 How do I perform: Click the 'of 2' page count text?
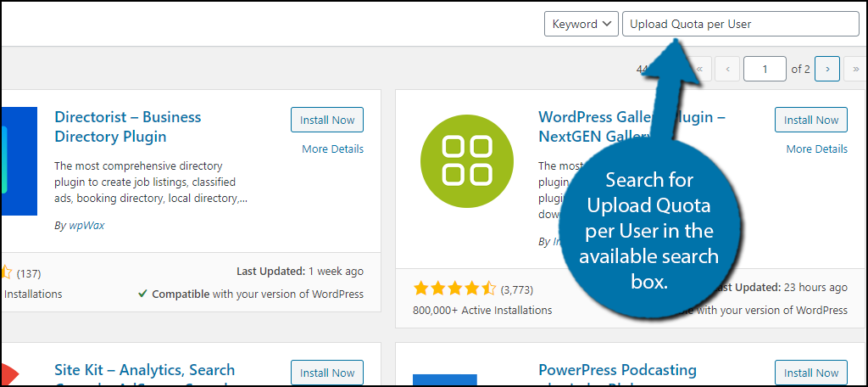click(x=800, y=69)
